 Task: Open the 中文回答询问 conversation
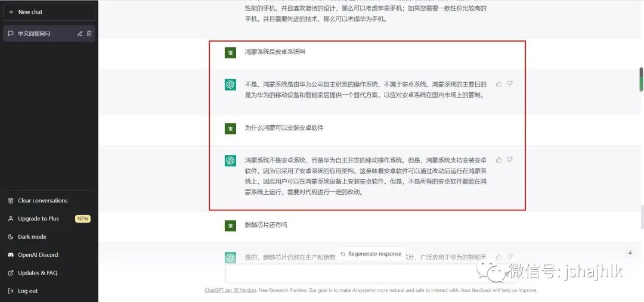(49, 33)
